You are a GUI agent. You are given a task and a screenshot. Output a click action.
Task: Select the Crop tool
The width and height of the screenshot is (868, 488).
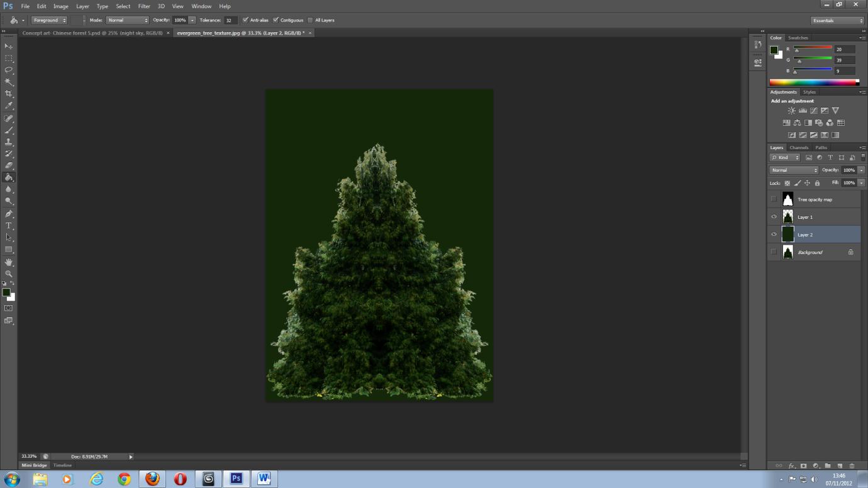[x=9, y=93]
